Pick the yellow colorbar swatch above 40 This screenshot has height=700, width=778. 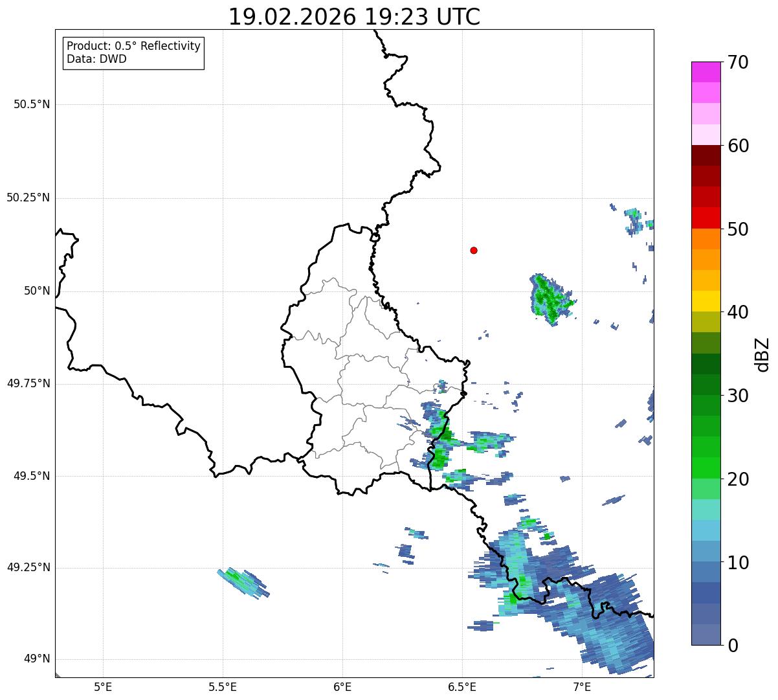706,302
